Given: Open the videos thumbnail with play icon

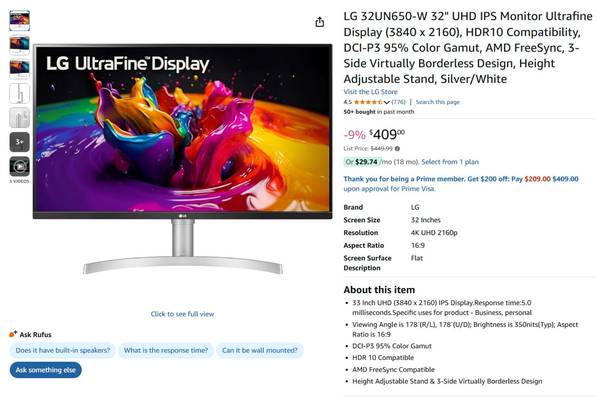Looking at the screenshot, I should [x=20, y=167].
